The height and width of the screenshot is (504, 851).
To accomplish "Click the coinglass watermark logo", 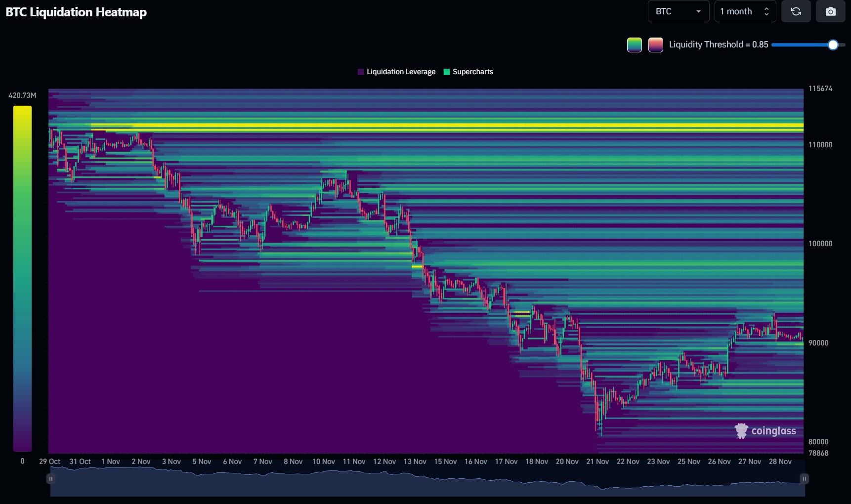I will pyautogui.click(x=766, y=431).
